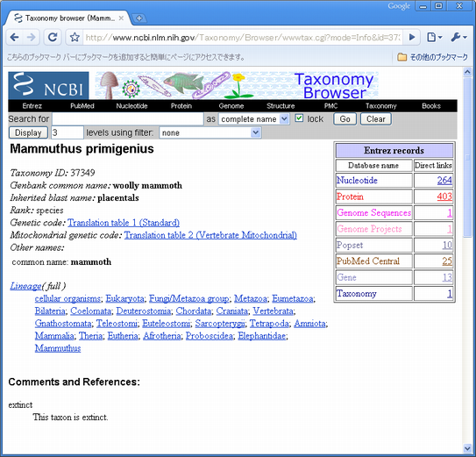The height and width of the screenshot is (457, 476).
Task: Select the Entrez menu item
Action: click(x=32, y=106)
